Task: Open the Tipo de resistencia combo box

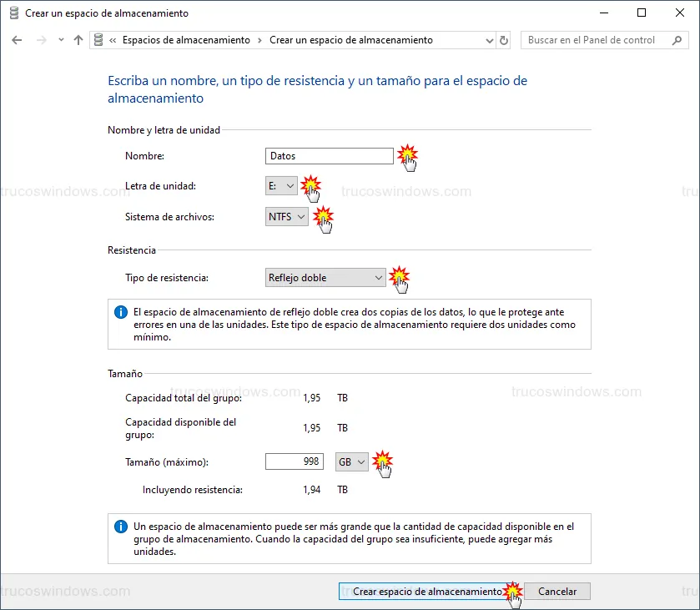Action: coord(325,278)
